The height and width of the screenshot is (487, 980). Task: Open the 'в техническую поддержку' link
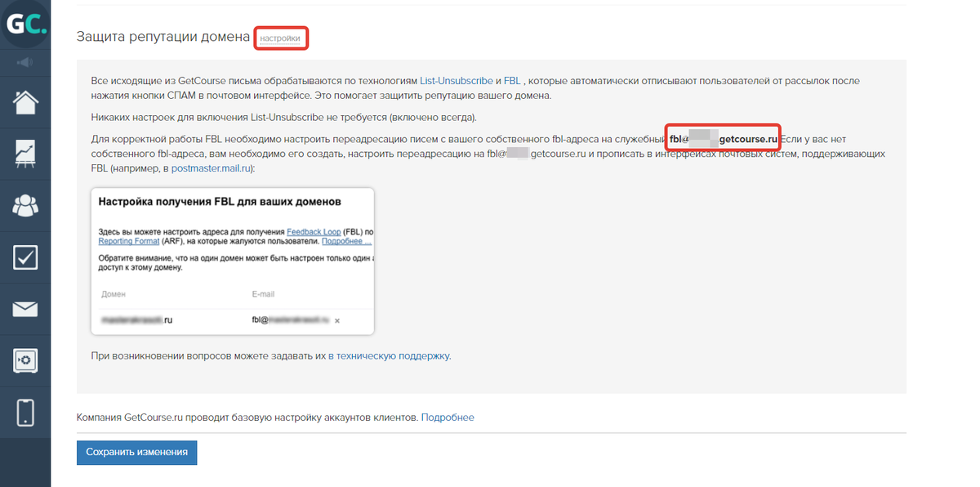389,355
